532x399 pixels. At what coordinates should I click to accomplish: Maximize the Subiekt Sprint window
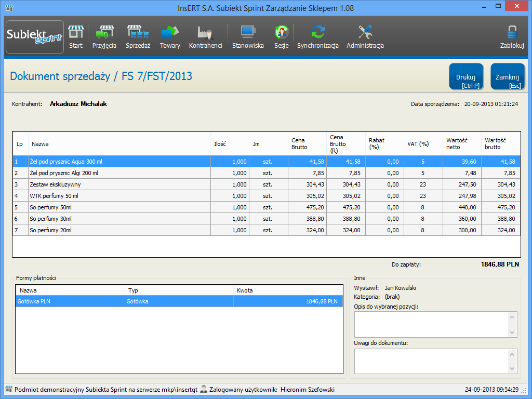coord(498,6)
